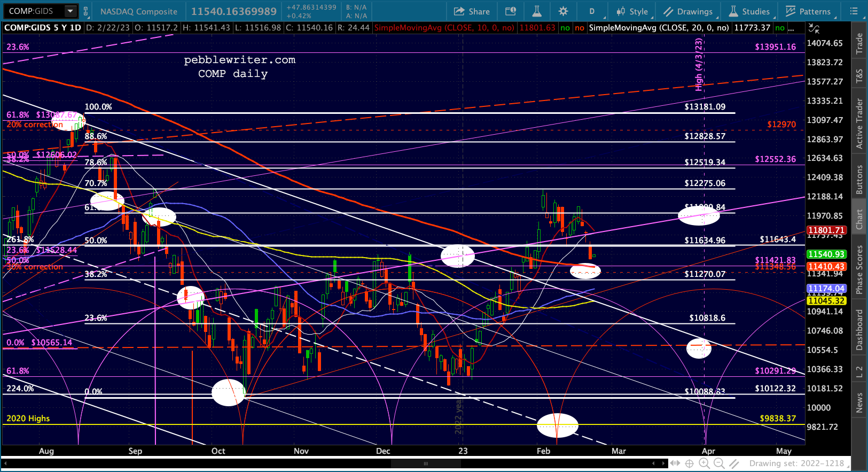The image size is (868, 472).
Task: Click the +47.86314399 net change value
Action: pyautogui.click(x=311, y=7)
